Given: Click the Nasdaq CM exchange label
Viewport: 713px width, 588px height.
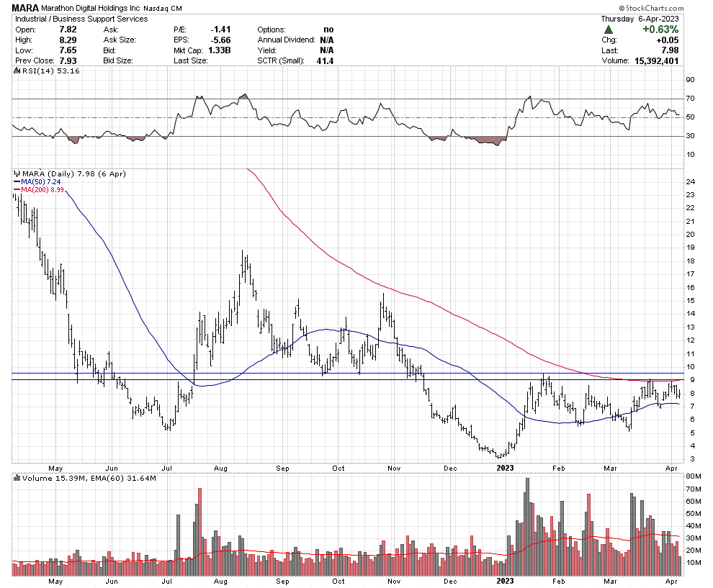Looking at the screenshot, I should pyautogui.click(x=163, y=8).
